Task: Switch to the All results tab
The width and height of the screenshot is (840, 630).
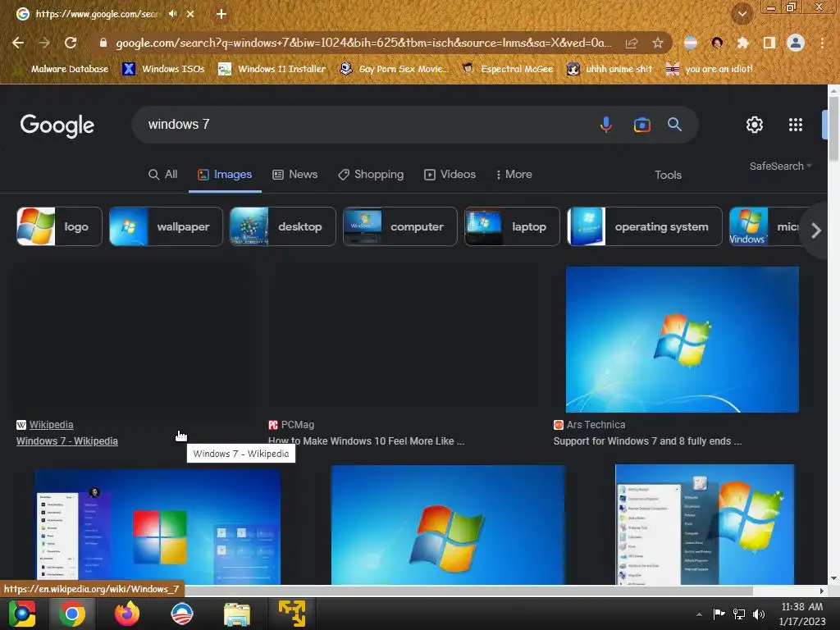Action: coord(162,175)
